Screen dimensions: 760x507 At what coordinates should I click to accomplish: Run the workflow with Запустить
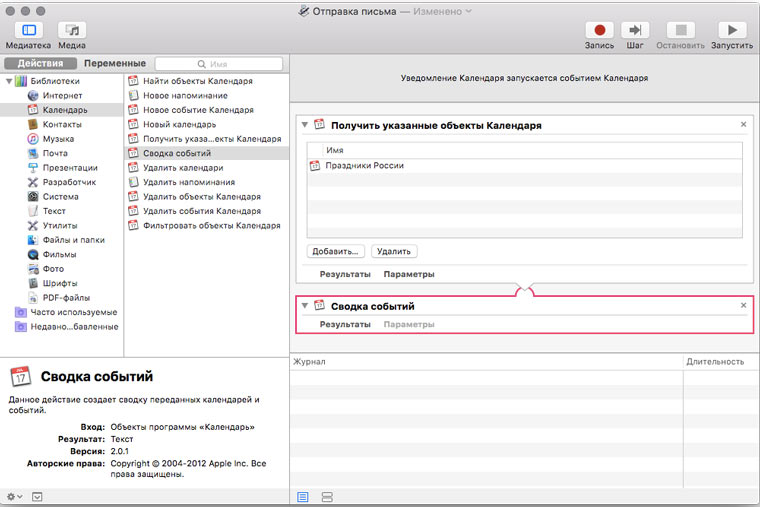click(x=732, y=30)
